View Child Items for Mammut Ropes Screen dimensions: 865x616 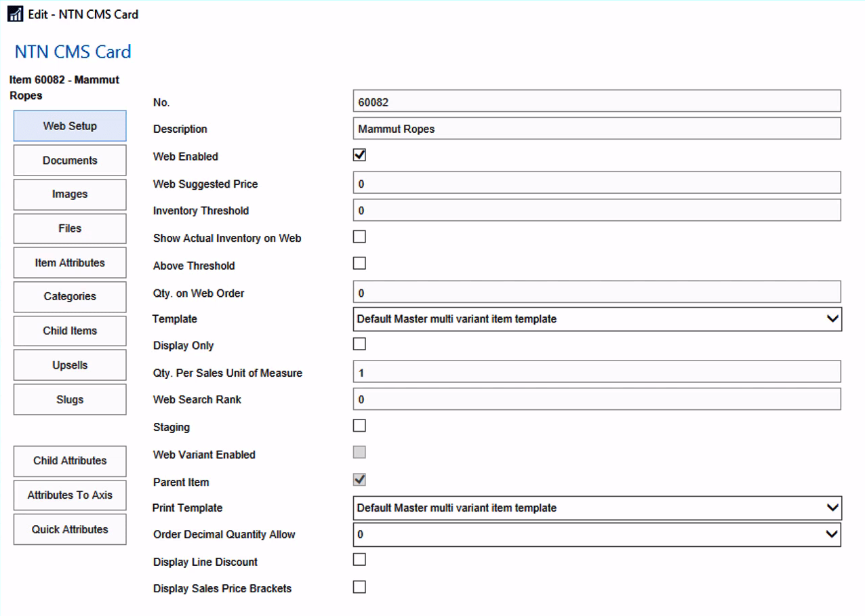click(69, 331)
